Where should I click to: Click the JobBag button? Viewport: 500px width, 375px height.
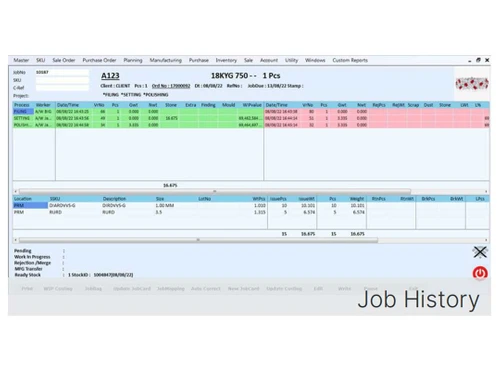pos(93,289)
